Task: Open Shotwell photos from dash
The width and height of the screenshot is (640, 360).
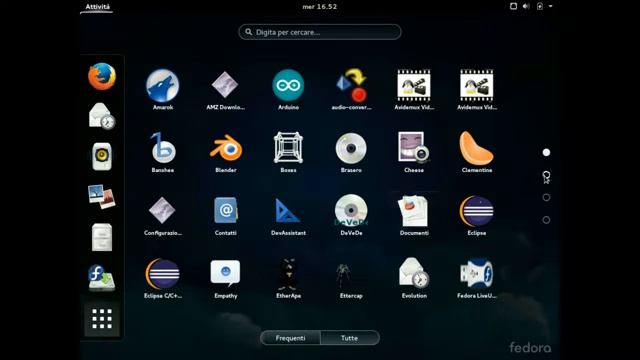Action: click(x=102, y=196)
